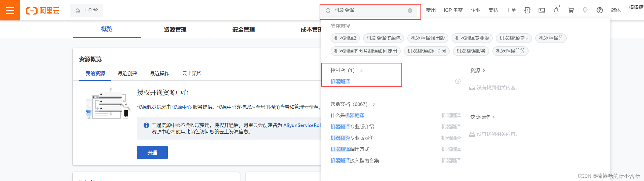This screenshot has height=181, width=644.
Task: Expand 帮助文档 (6067) results
Action: (x=374, y=104)
